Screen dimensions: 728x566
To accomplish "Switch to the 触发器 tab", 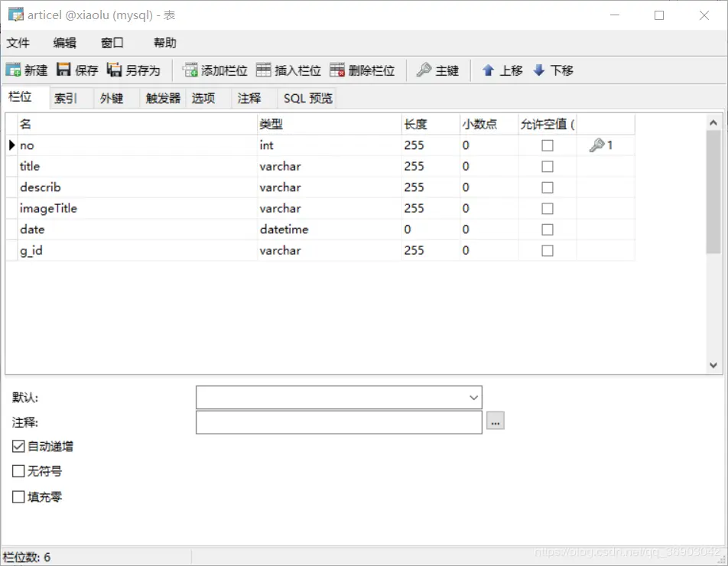I will coord(162,98).
